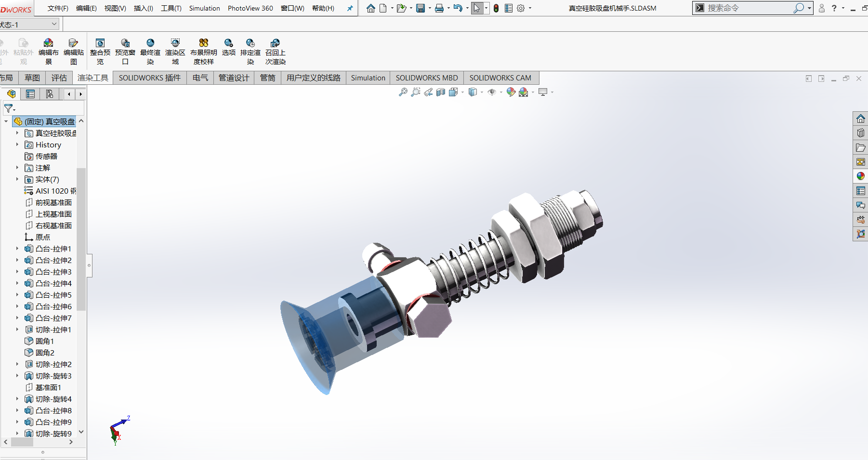Image resolution: width=868 pixels, height=460 pixels.
Task: Click Zoom to Area magnifier icon
Action: coord(416,92)
